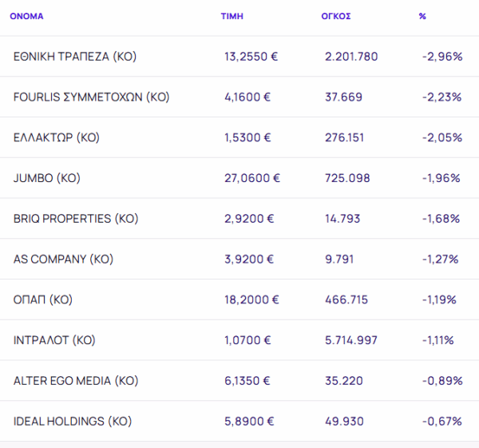Select ΕΛΛΑΚΤΩΡ (ΚΟ) stock name

(57, 137)
